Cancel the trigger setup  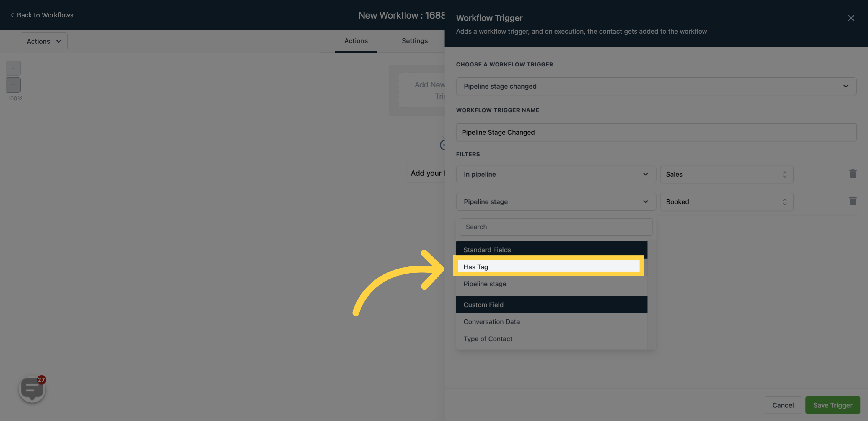pyautogui.click(x=783, y=405)
